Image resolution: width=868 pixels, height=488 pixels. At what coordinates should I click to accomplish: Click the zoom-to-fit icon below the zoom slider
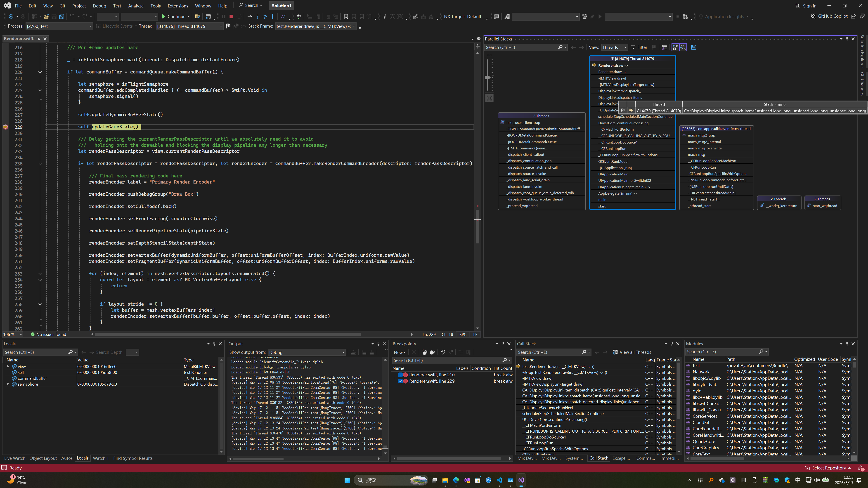[x=489, y=98]
